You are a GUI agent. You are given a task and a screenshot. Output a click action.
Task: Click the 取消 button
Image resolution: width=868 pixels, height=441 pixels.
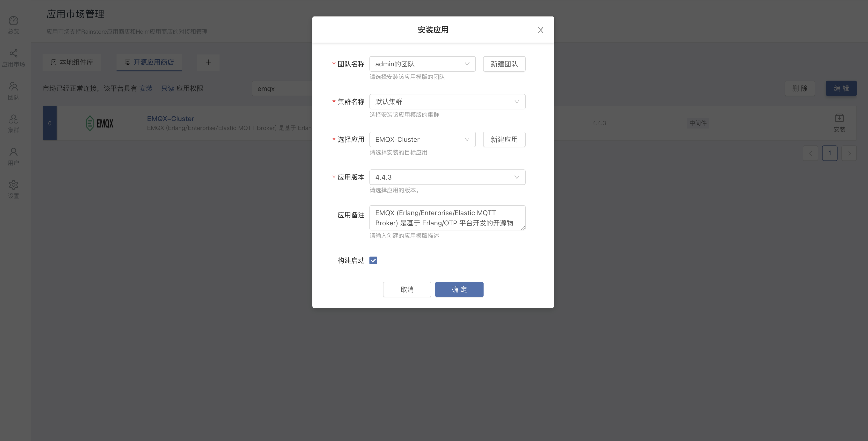coord(407,289)
